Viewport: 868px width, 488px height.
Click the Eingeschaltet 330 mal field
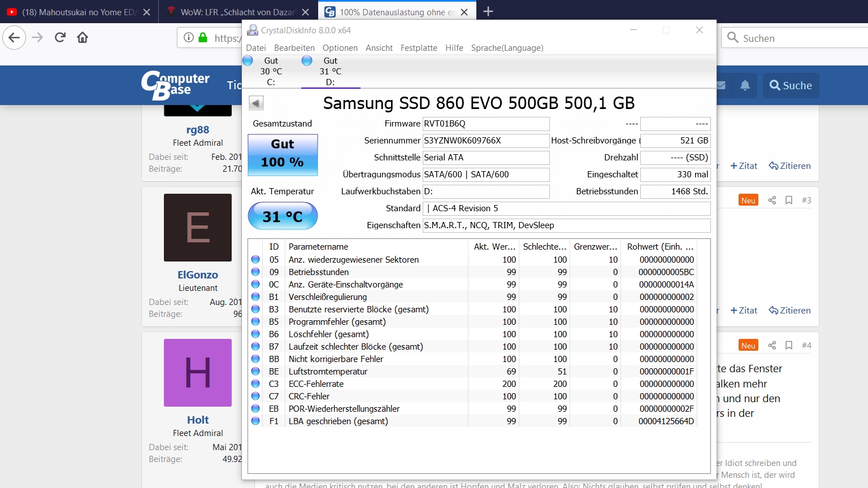pos(675,175)
